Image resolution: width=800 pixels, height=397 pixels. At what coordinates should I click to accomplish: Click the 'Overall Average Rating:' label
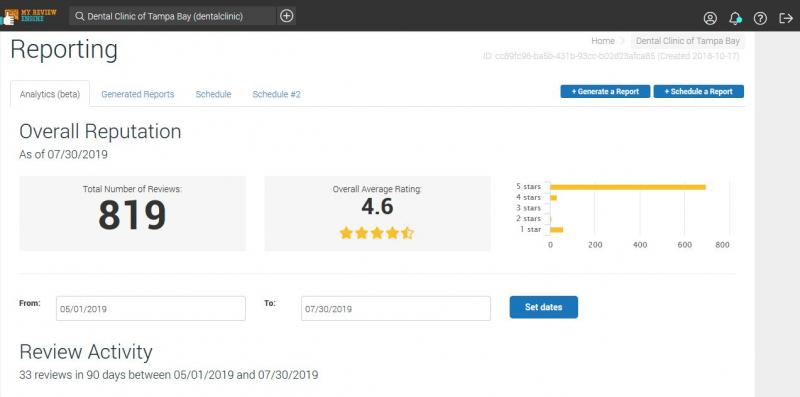[377, 189]
